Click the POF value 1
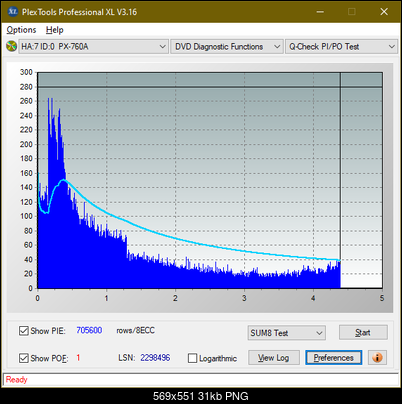402x404 pixels. coord(78,358)
